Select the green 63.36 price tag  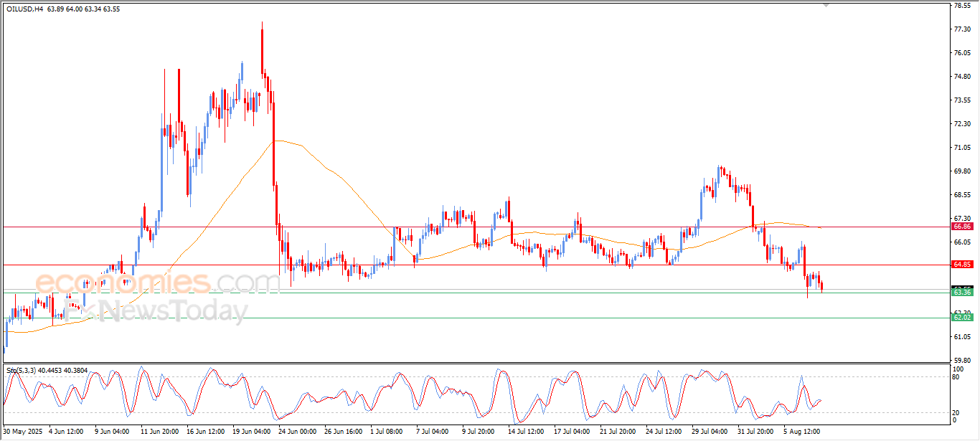pyautogui.click(x=962, y=293)
